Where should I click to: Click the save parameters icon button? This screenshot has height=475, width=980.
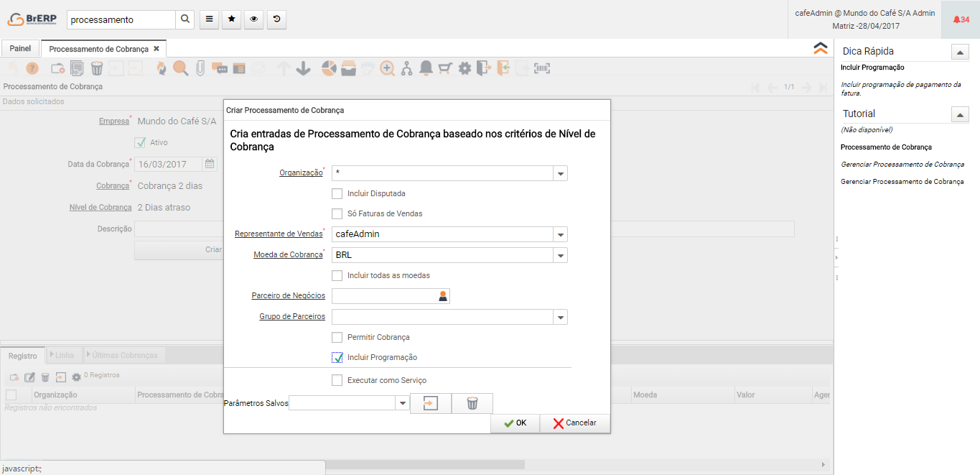coord(430,404)
